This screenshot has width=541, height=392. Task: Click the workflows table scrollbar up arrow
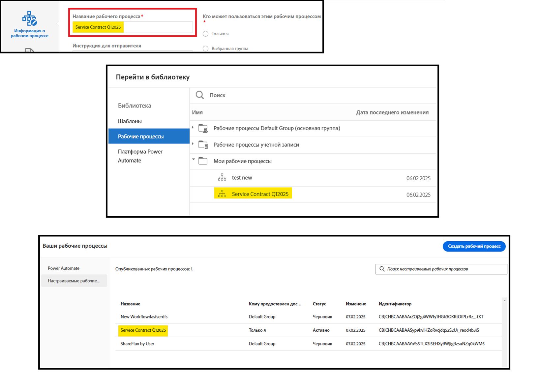tap(504, 301)
